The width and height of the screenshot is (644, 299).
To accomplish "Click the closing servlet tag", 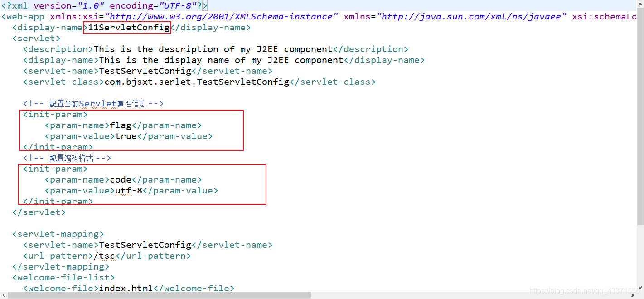I will [39, 212].
